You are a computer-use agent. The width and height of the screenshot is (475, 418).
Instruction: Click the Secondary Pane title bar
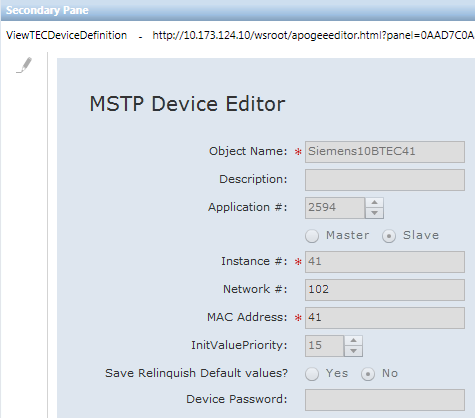coord(237,10)
